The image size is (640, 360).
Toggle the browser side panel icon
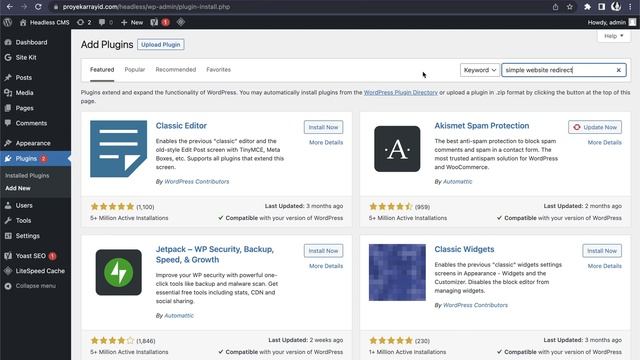pos(602,7)
